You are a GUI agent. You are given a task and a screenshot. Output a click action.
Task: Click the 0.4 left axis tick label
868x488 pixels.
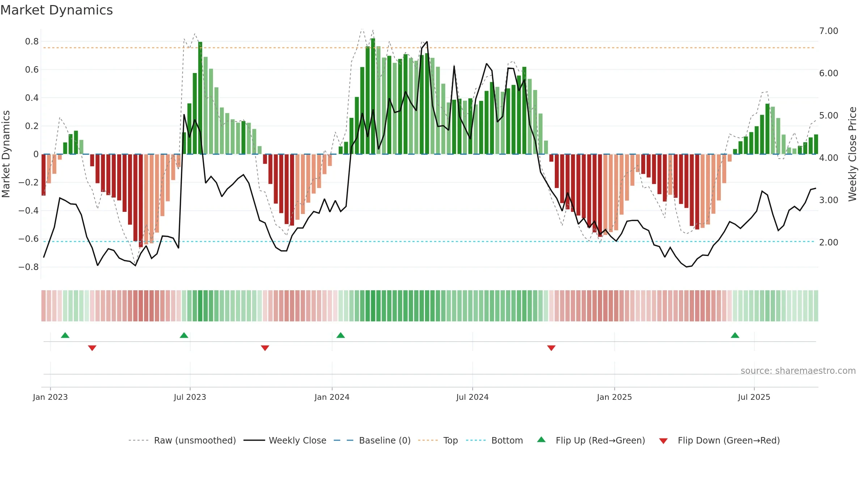click(32, 98)
